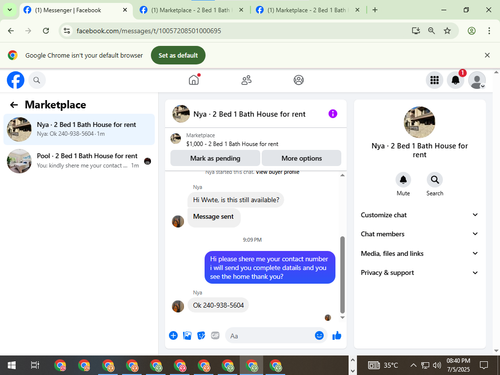Bookmark this page with the star icon
Viewport: 500px width, 375px height.
pyautogui.click(x=447, y=31)
